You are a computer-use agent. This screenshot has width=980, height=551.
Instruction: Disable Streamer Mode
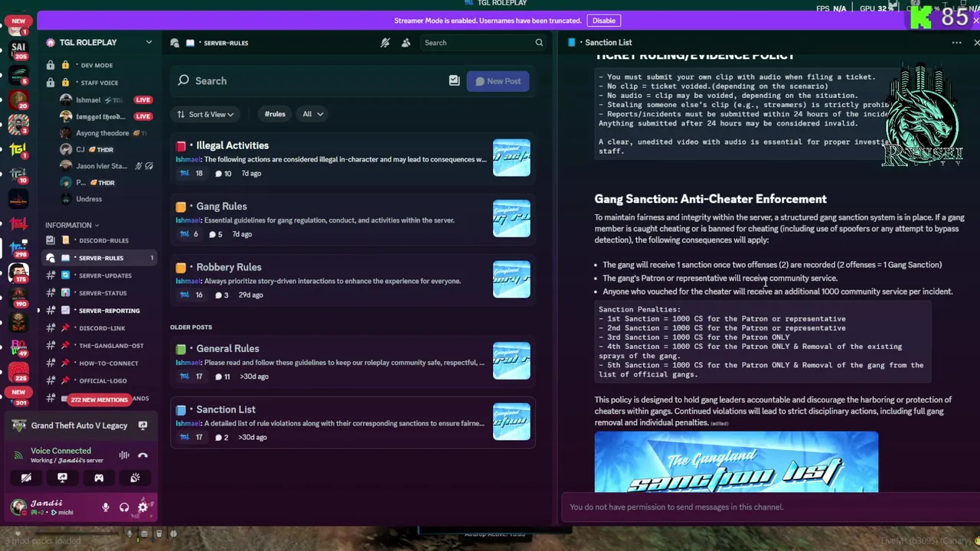pyautogui.click(x=603, y=21)
